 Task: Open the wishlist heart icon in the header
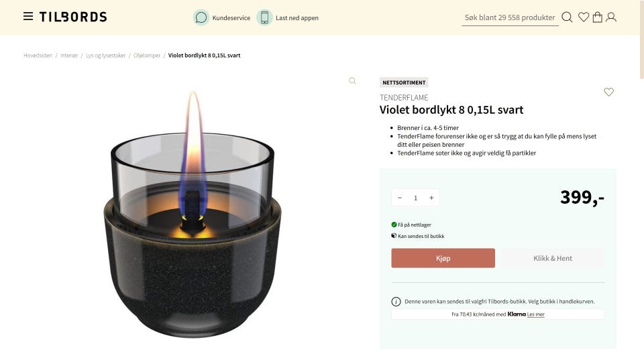[583, 17]
